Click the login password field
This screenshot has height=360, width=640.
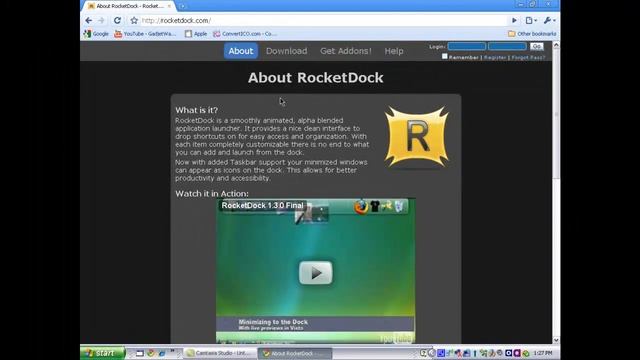click(x=507, y=46)
